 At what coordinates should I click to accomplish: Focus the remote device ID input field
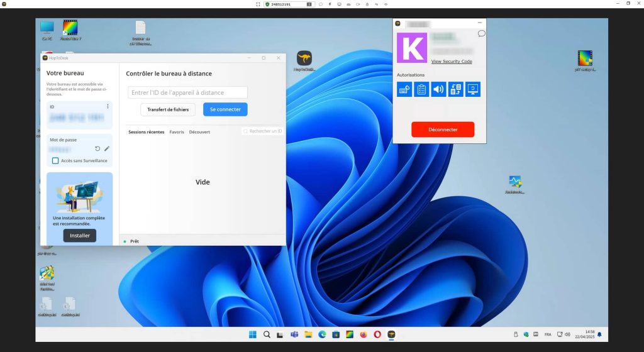[x=187, y=92]
